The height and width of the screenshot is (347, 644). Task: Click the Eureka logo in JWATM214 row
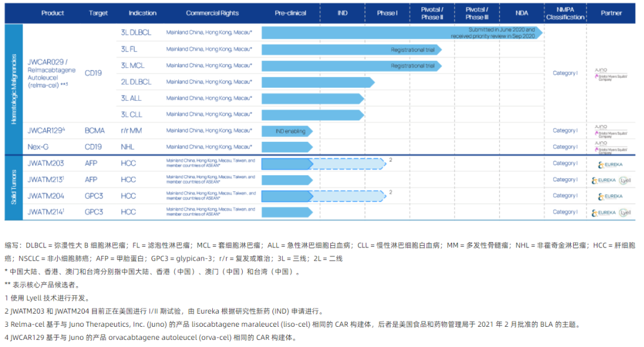click(x=603, y=213)
